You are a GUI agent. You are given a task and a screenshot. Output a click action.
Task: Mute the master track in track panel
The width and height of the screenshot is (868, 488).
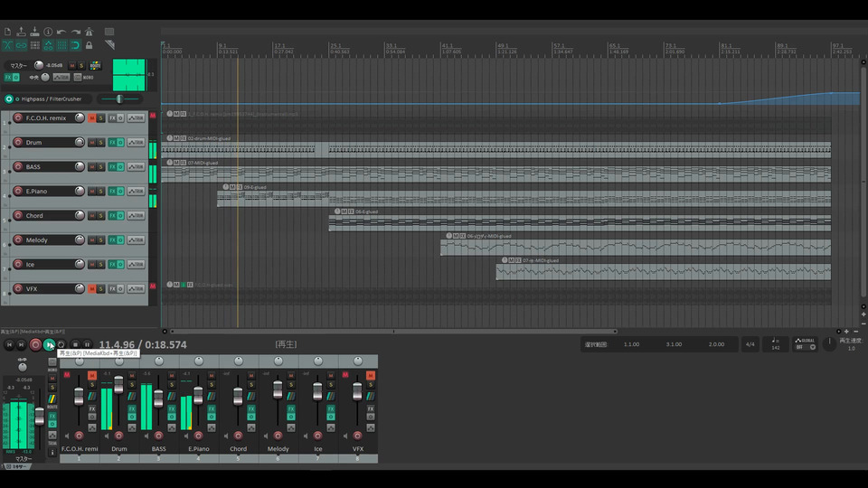coord(72,65)
